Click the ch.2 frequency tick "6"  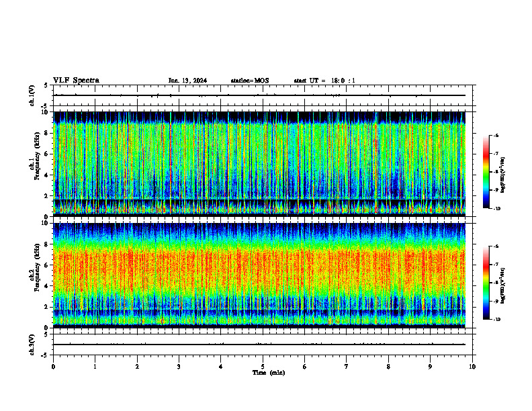(x=47, y=265)
